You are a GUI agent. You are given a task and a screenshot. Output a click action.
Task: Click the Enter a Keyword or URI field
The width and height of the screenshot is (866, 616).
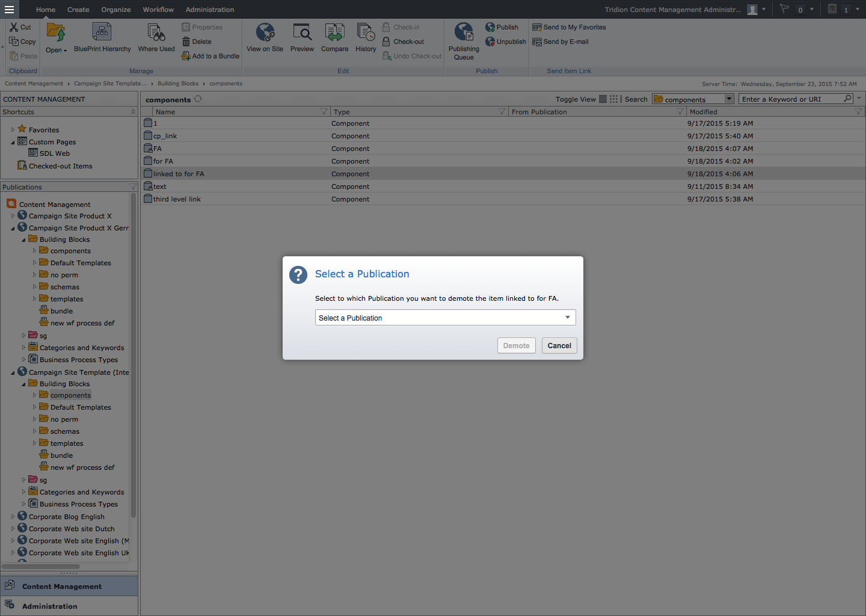click(791, 99)
